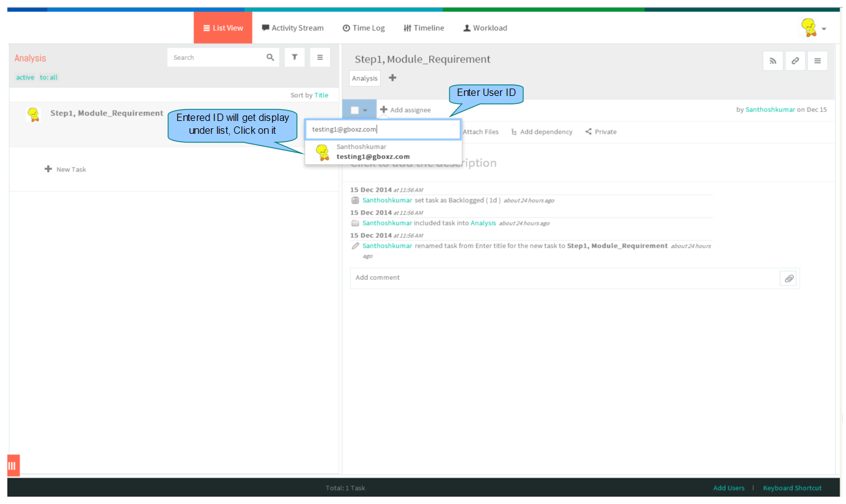Click the pencil icon beside renamed entry
This screenshot has width=846, height=504.
click(355, 246)
